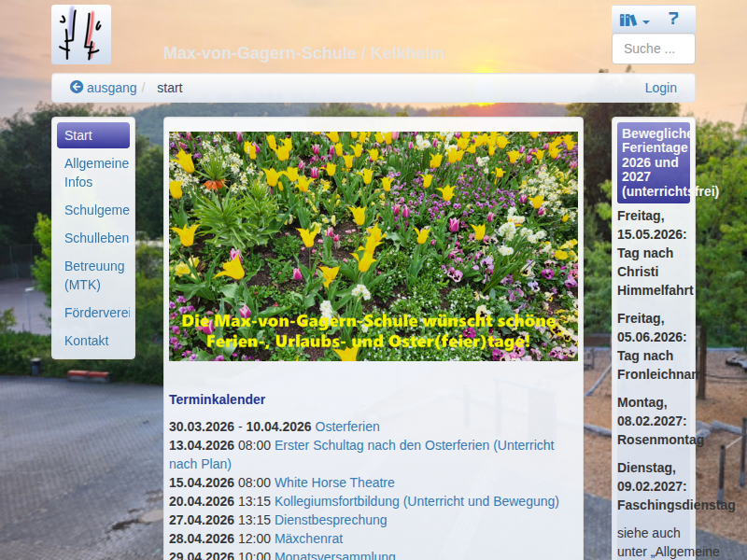Open the Förderverein sidebar entry
The image size is (747, 560).
click(x=96, y=313)
